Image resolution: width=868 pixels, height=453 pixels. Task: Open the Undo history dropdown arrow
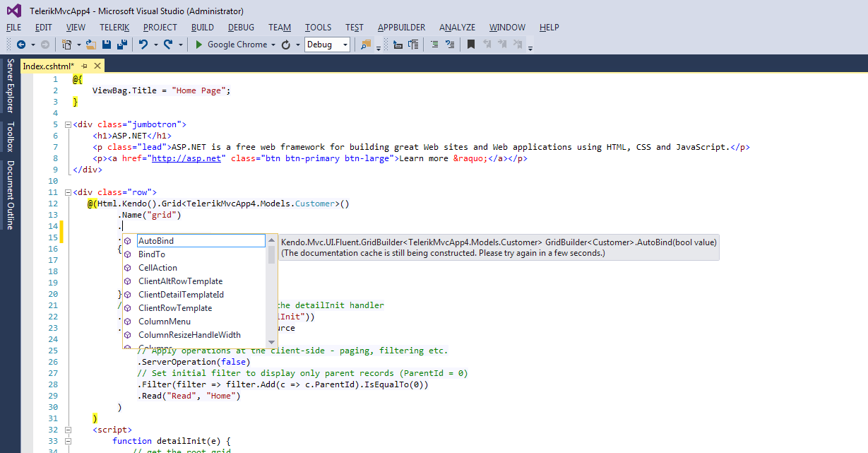pyautogui.click(x=155, y=45)
